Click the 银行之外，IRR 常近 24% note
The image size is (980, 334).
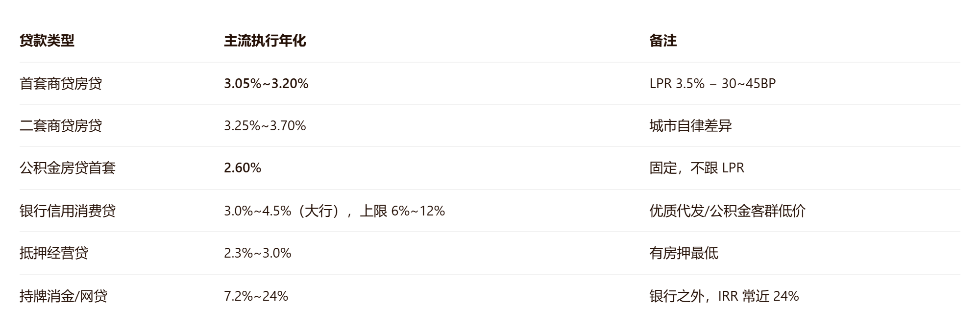point(724,296)
